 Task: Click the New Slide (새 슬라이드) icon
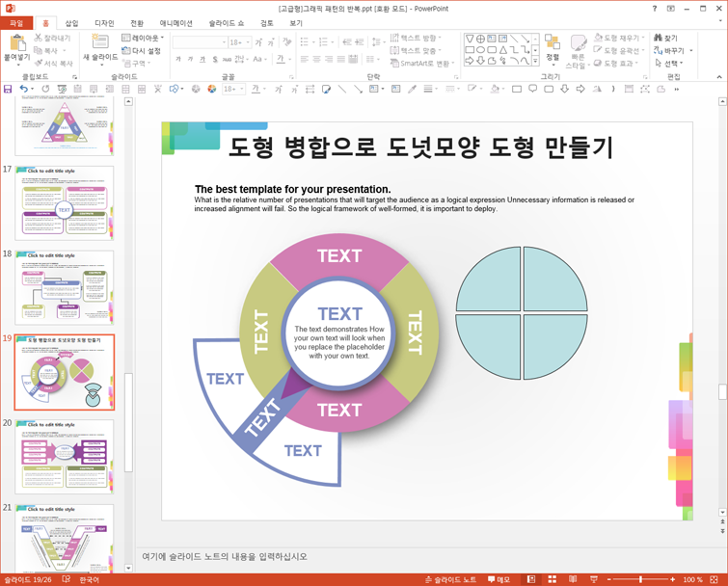tap(100, 41)
